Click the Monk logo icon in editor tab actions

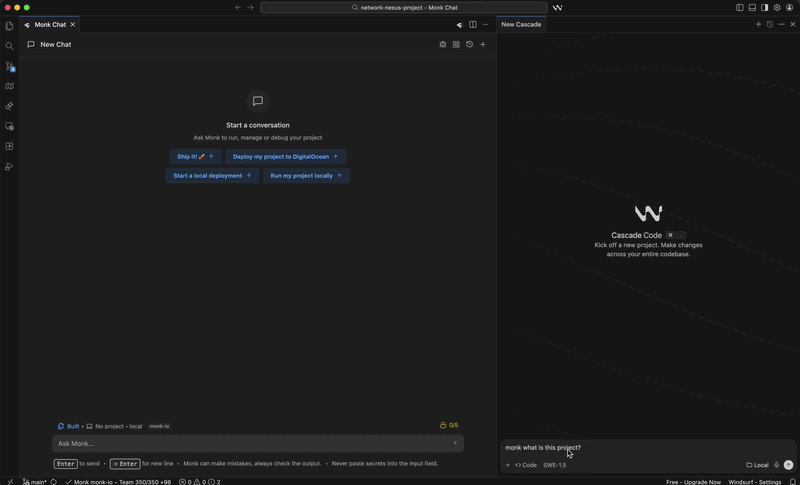[459, 24]
